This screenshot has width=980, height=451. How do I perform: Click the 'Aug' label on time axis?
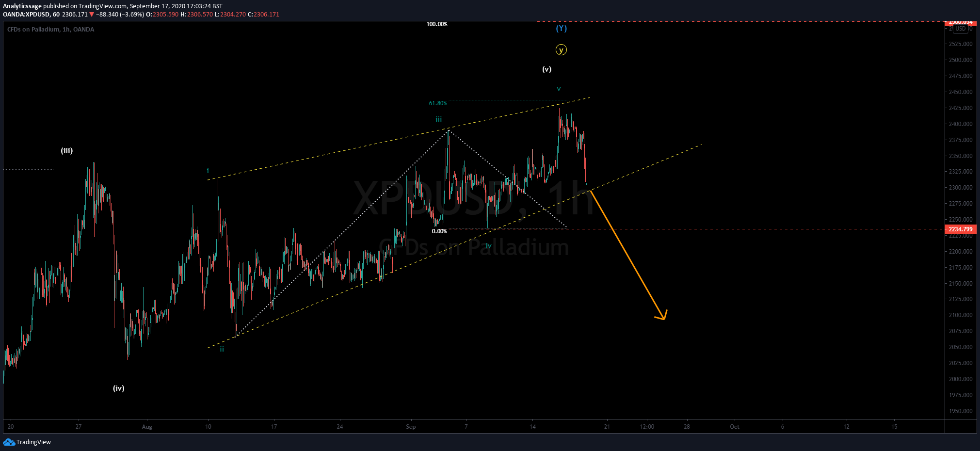point(147,427)
